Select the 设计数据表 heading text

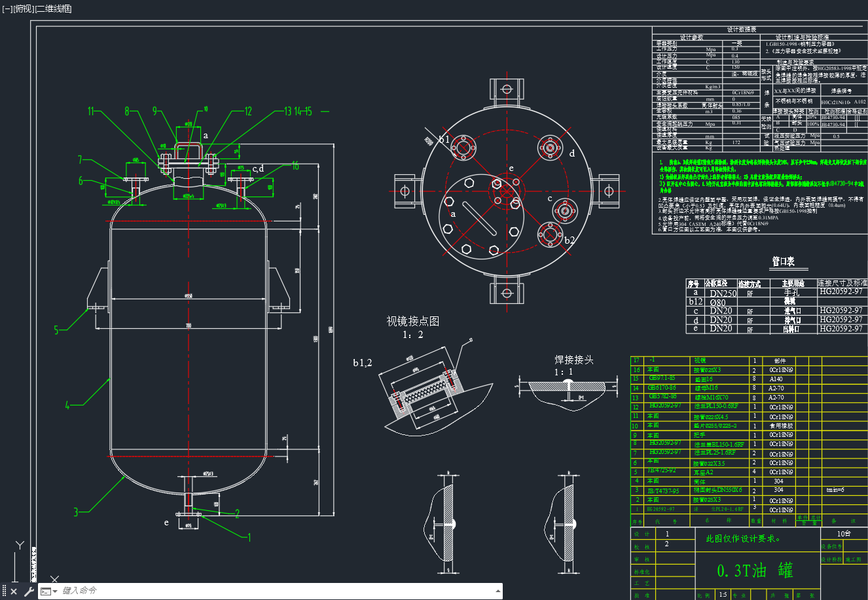(x=742, y=29)
